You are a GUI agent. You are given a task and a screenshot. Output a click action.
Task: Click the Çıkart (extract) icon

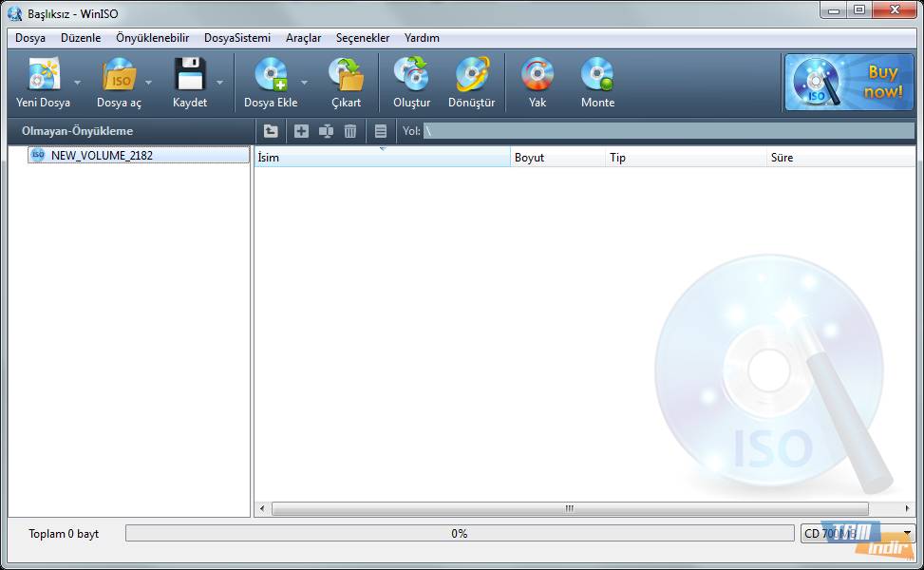(346, 75)
